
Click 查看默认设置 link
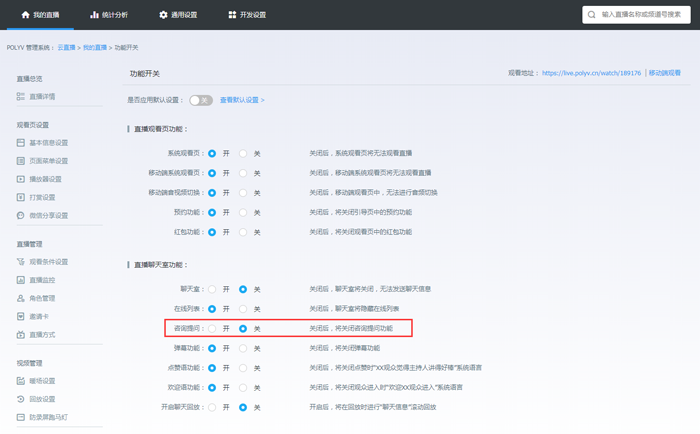(242, 100)
